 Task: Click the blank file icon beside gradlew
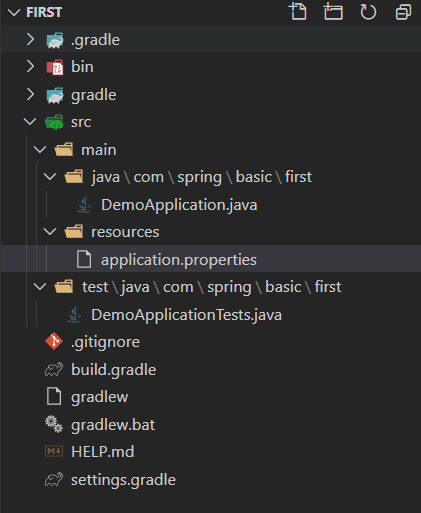pos(54,396)
